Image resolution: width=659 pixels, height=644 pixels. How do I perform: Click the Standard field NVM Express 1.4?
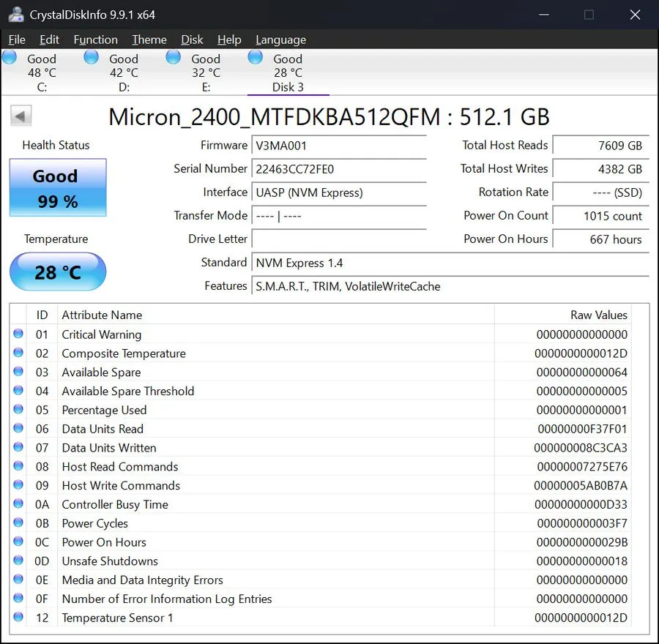(450, 263)
